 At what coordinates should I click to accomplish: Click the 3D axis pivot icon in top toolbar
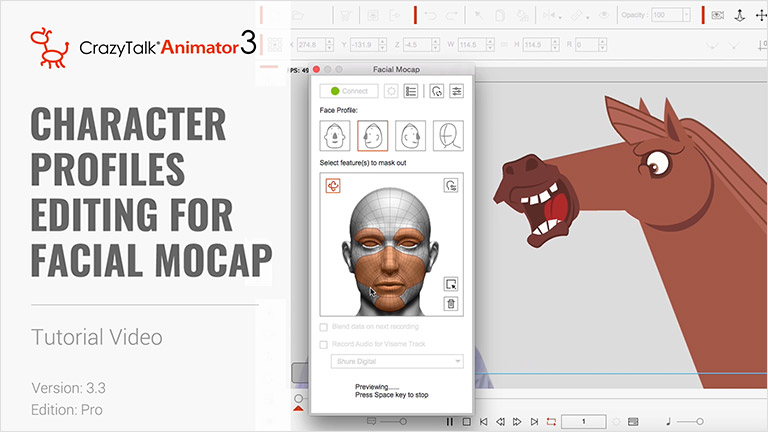tap(740, 16)
